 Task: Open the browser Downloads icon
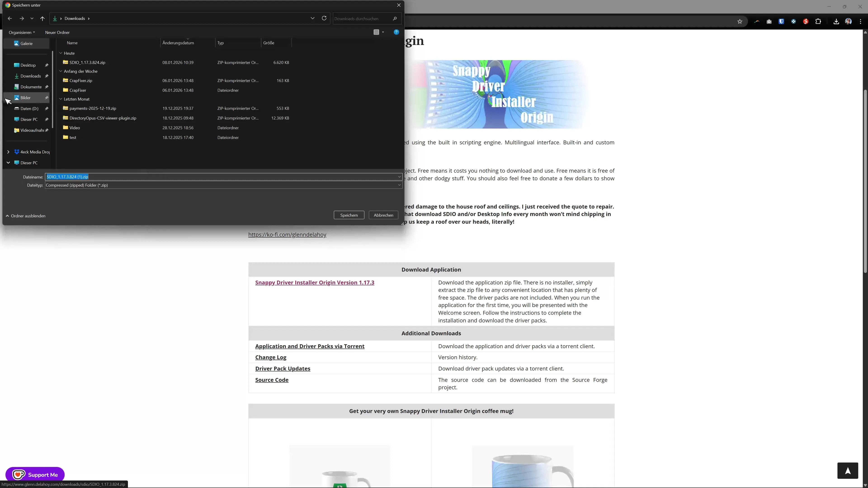click(836, 21)
